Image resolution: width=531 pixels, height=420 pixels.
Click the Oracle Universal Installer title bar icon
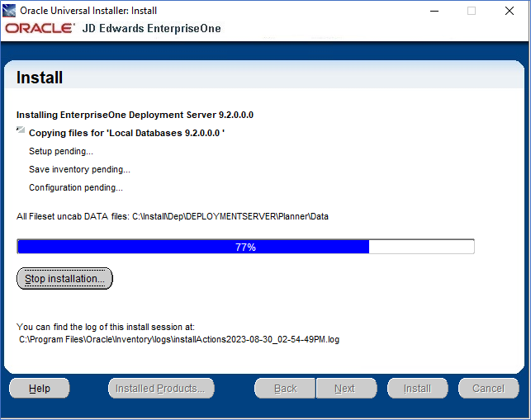coord(9,11)
